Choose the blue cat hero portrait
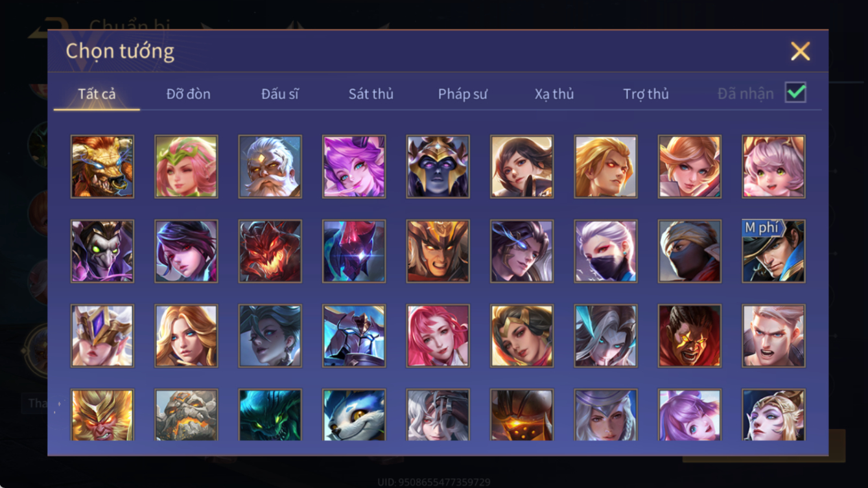This screenshot has height=488, width=868. pos(354,415)
